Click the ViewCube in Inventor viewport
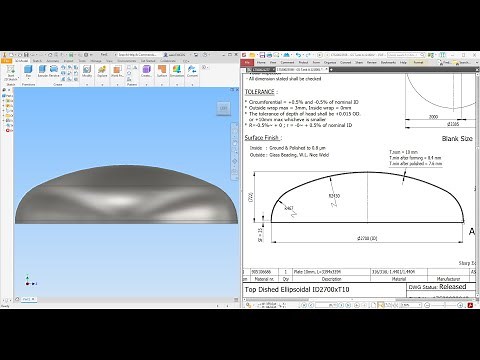 [223, 108]
